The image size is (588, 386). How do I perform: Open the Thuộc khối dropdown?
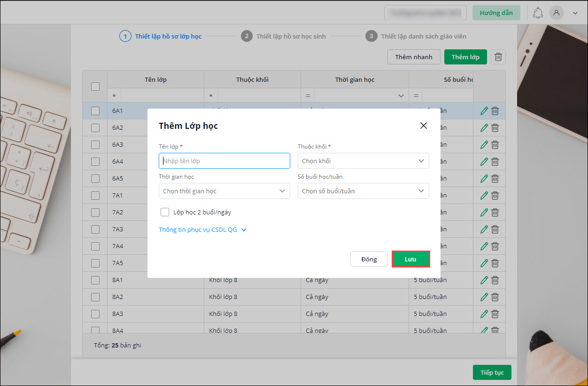click(x=364, y=161)
